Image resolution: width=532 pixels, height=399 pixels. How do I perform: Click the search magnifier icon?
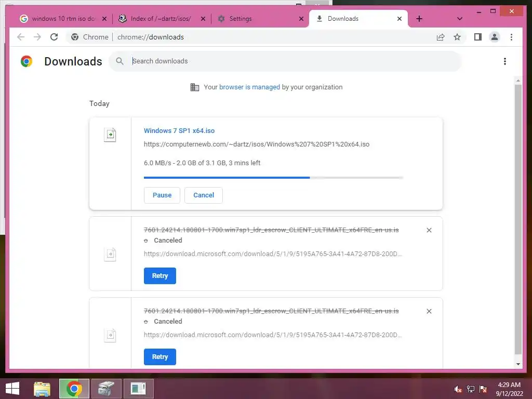click(119, 61)
